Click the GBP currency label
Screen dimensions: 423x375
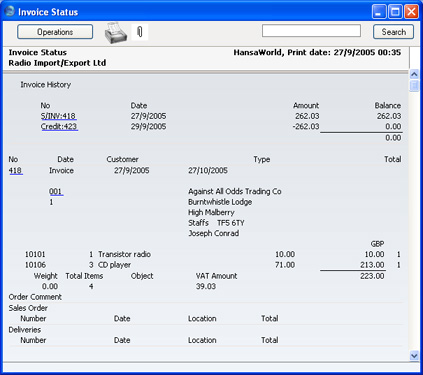(377, 244)
